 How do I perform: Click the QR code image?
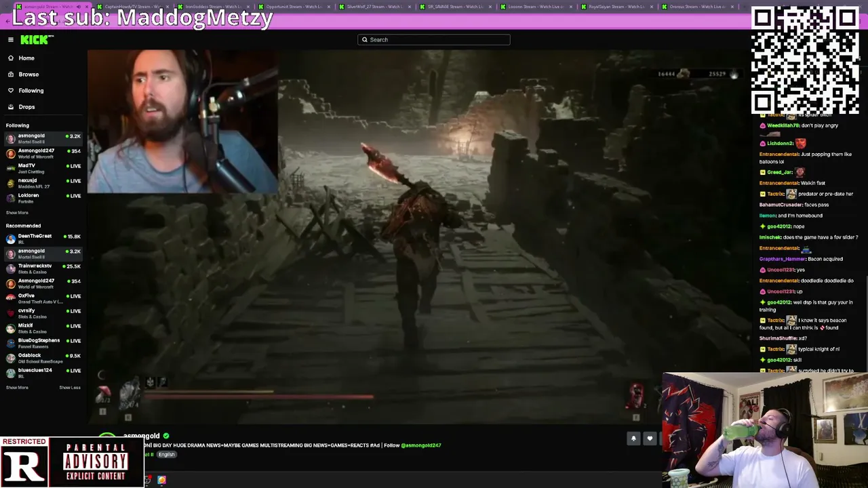click(806, 60)
